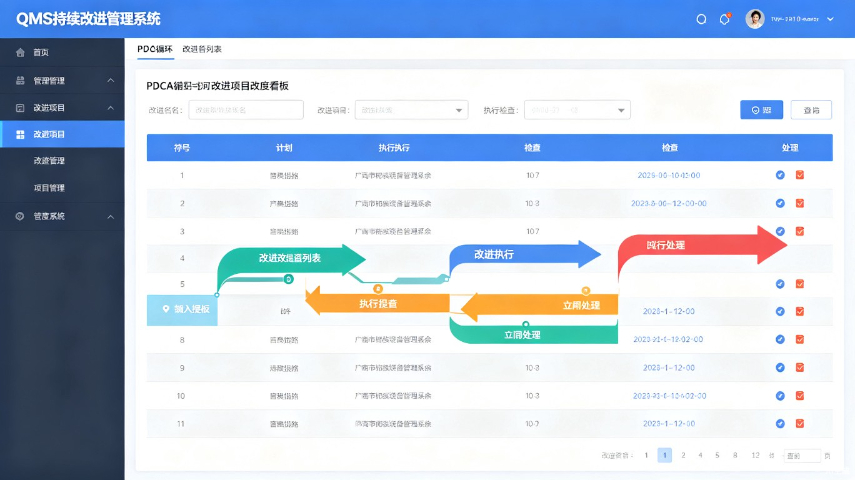Click the grid icon of highlighted 改进项目 item

[20, 134]
